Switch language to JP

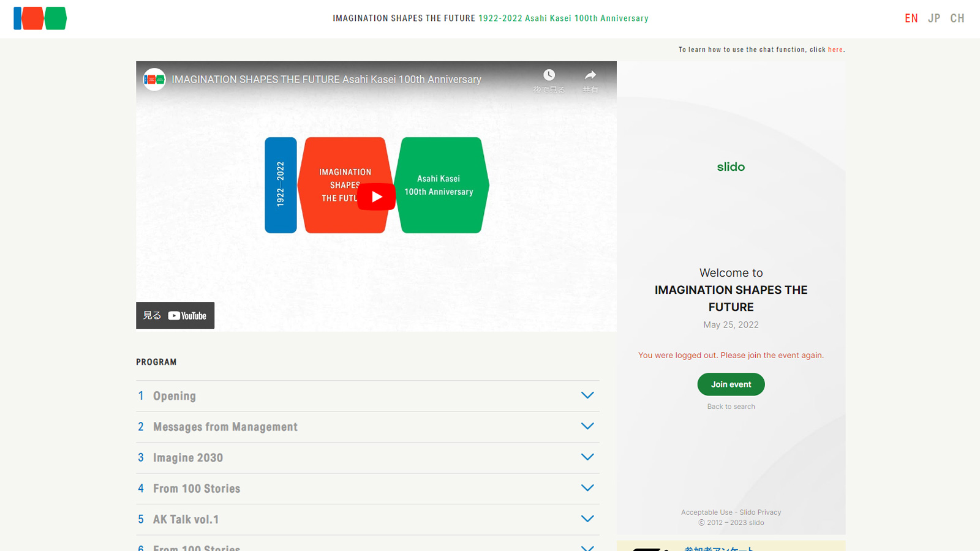(934, 18)
